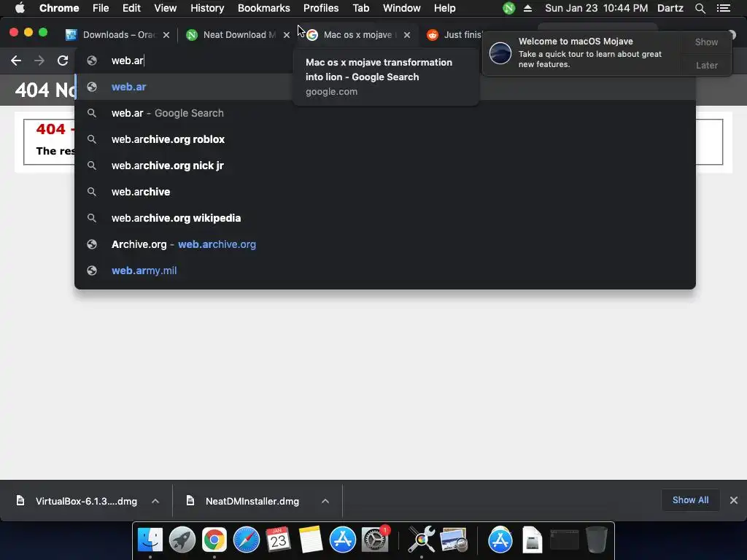Click the forward navigation arrow
747x560 pixels.
click(39, 61)
